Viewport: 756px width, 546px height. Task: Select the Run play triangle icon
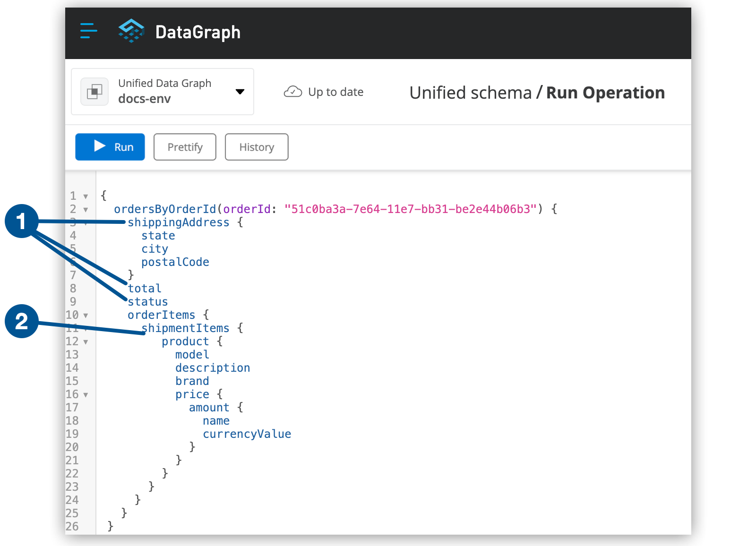click(x=99, y=147)
